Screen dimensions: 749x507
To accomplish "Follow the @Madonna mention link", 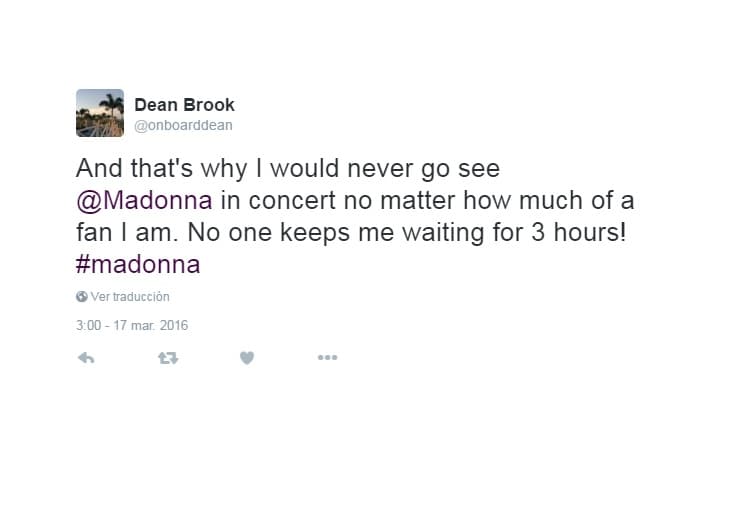I will [144, 200].
